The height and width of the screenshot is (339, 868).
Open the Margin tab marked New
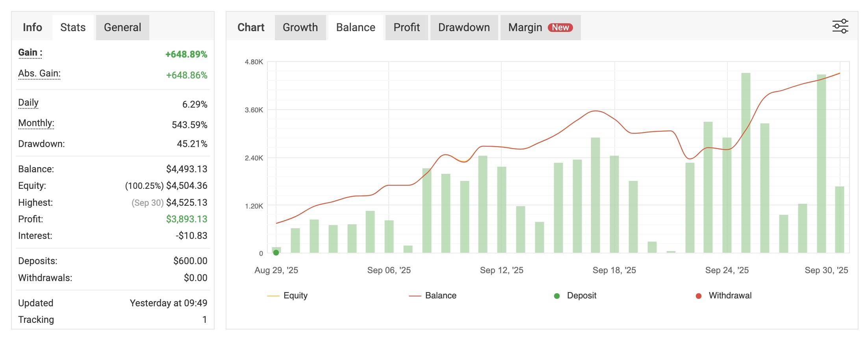point(525,28)
